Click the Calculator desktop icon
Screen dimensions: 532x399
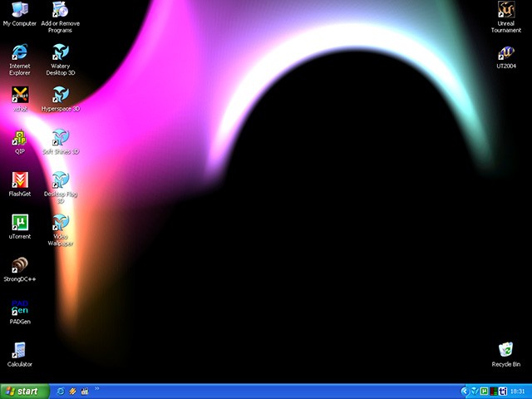click(20, 355)
